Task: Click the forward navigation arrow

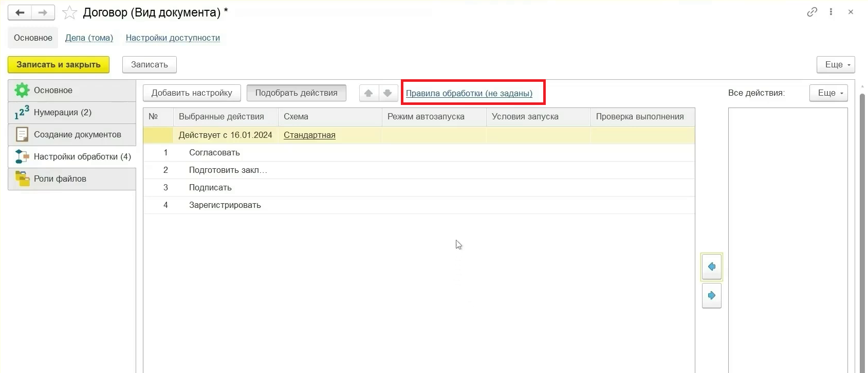Action: click(x=43, y=12)
